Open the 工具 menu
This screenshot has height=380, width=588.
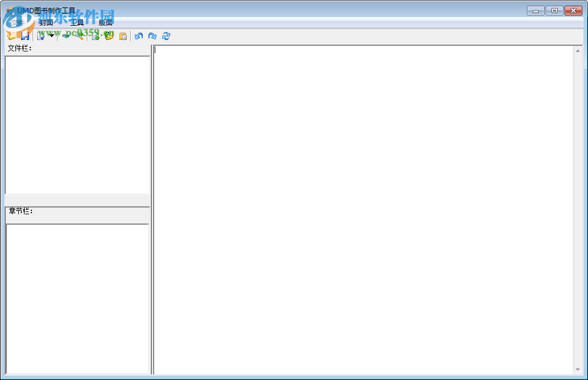pyautogui.click(x=77, y=23)
